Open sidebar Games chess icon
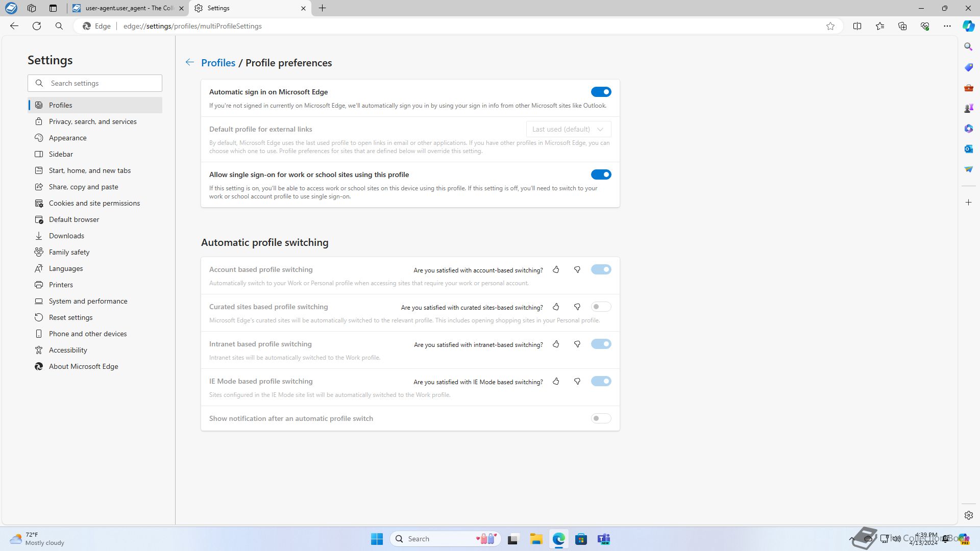This screenshot has width=980, height=551. pyautogui.click(x=968, y=108)
